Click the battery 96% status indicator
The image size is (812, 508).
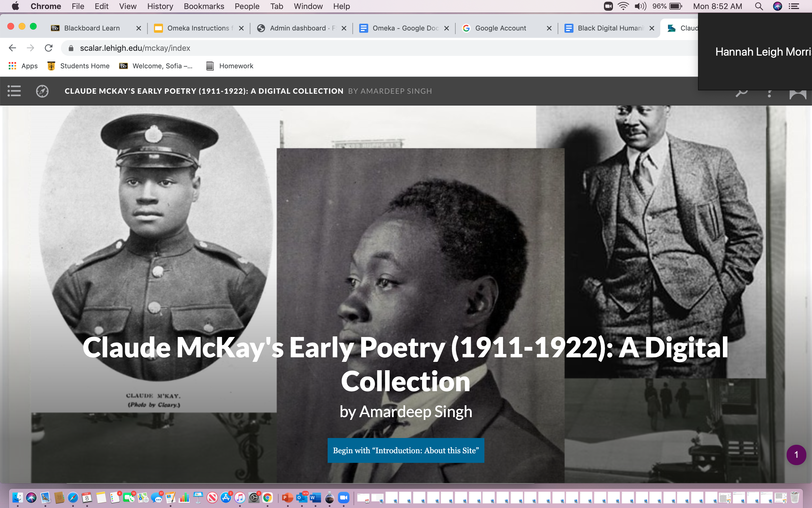click(x=667, y=6)
